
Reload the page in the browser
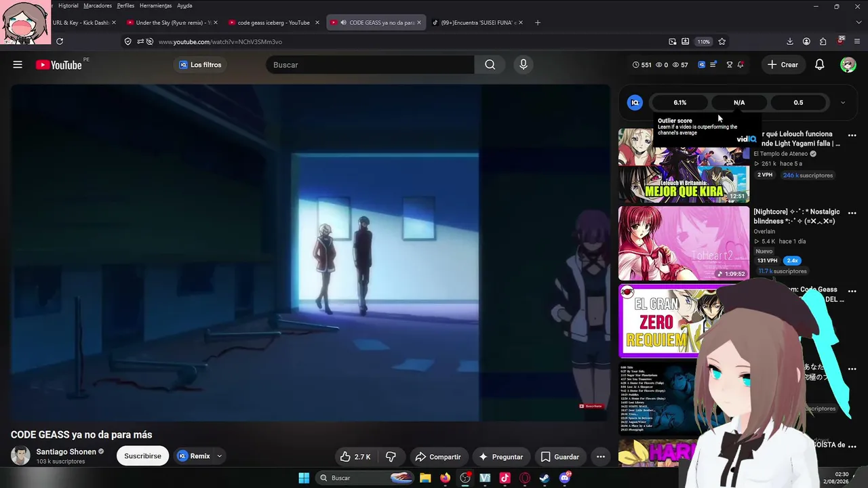60,41
